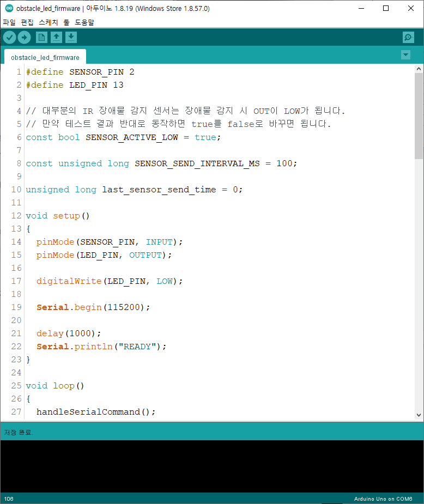Viewport: 424px width, 504px height.
Task: Click the Verify (checkmark) button
Action: (x=10, y=37)
